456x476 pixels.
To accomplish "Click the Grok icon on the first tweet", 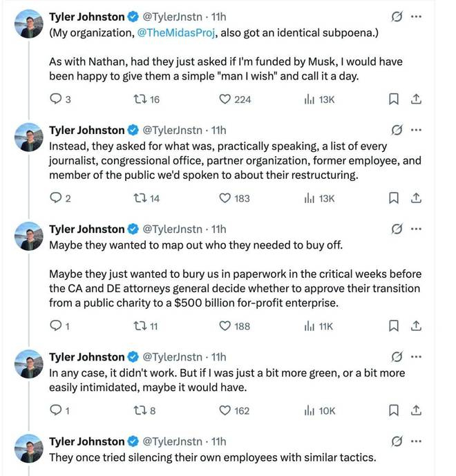I will [x=397, y=17].
